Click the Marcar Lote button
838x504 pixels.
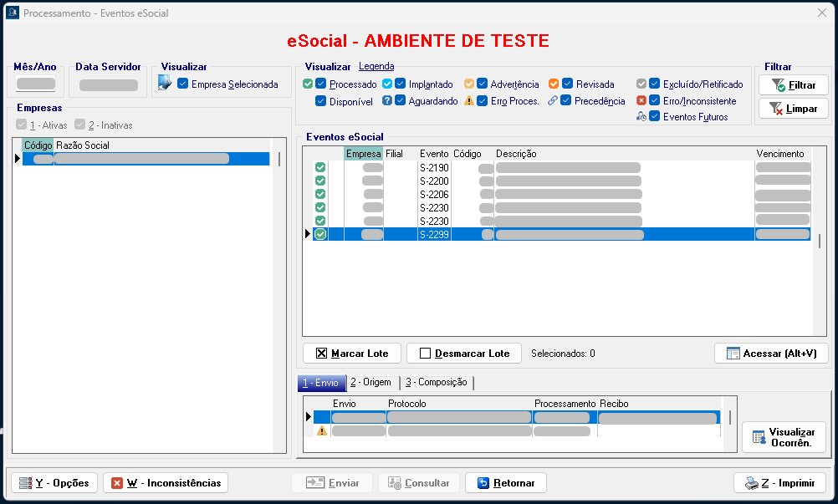(351, 354)
